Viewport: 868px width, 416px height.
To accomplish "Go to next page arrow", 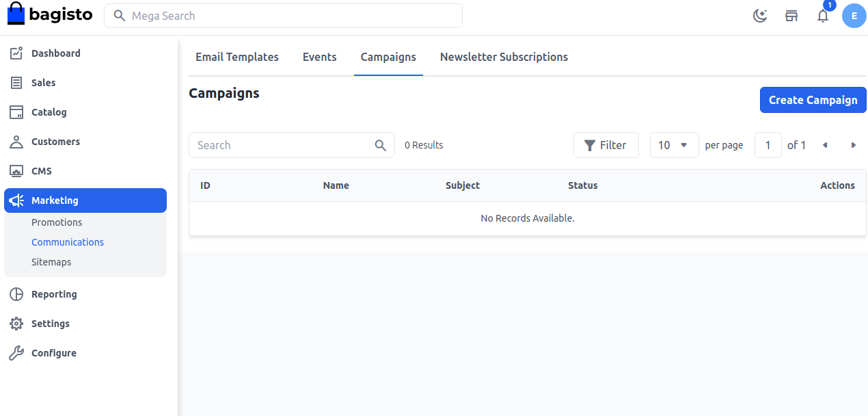I will click(853, 145).
